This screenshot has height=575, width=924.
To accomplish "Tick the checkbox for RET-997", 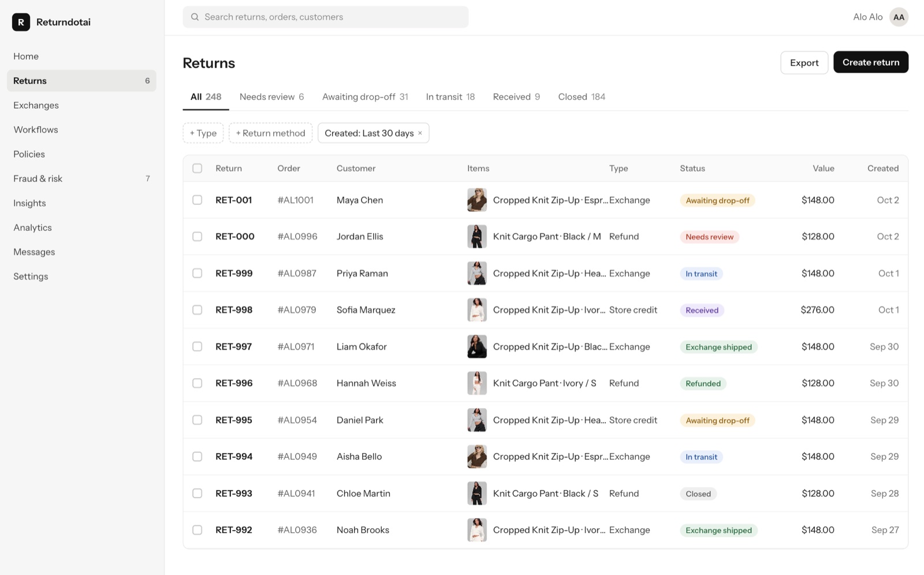I will pos(198,346).
